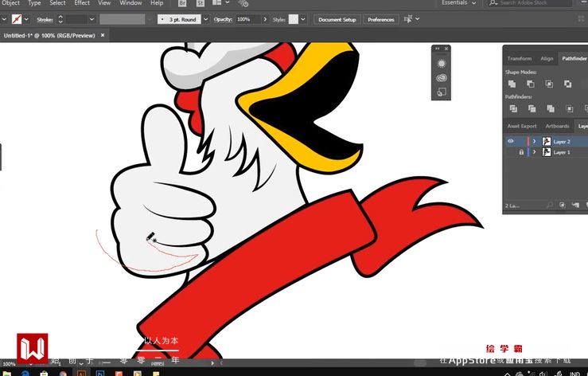Expand the Opacity slider arrow
The image size is (588, 376).
point(265,19)
